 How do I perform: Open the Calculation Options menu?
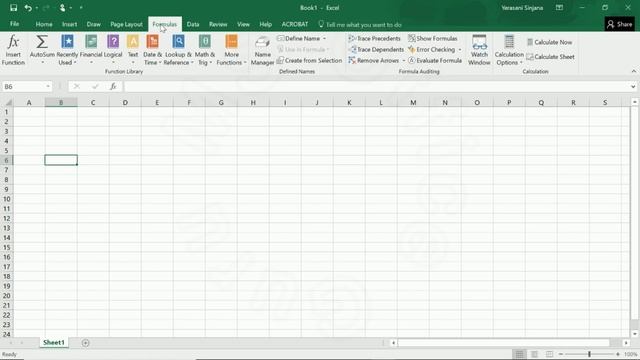(509, 50)
